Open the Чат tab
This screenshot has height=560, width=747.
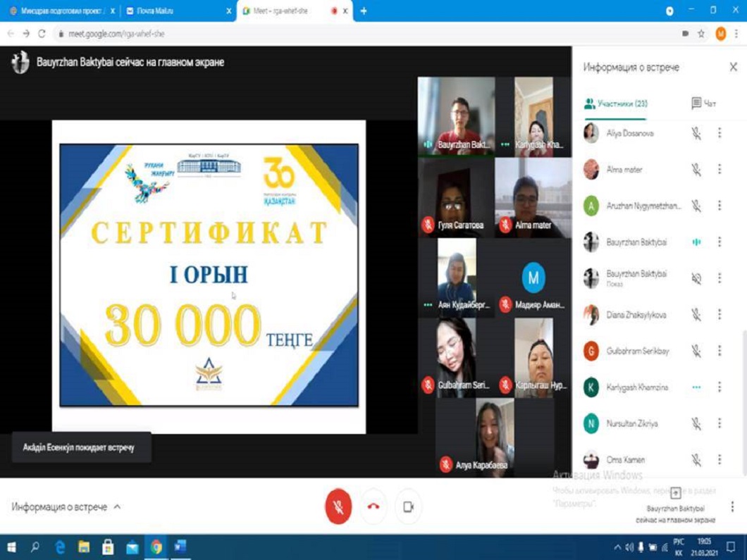(703, 104)
